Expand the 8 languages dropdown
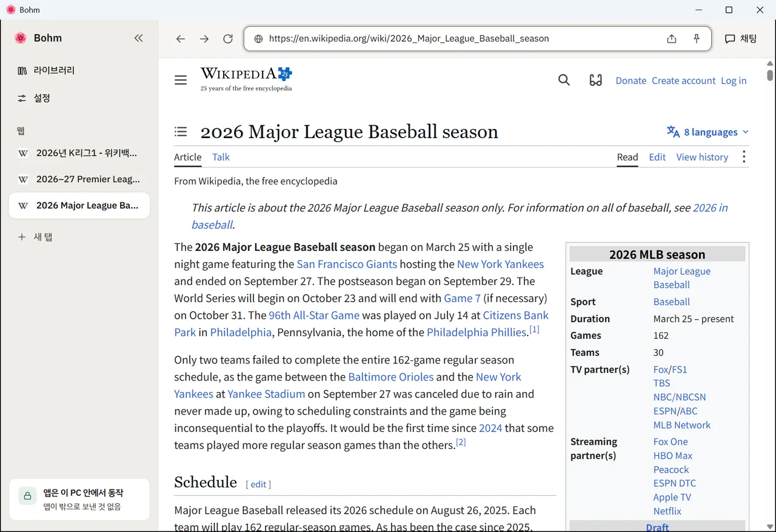 point(707,132)
